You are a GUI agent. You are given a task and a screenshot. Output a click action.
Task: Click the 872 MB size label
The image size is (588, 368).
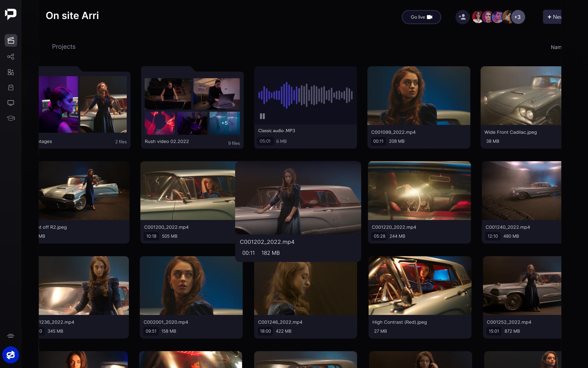pos(512,331)
